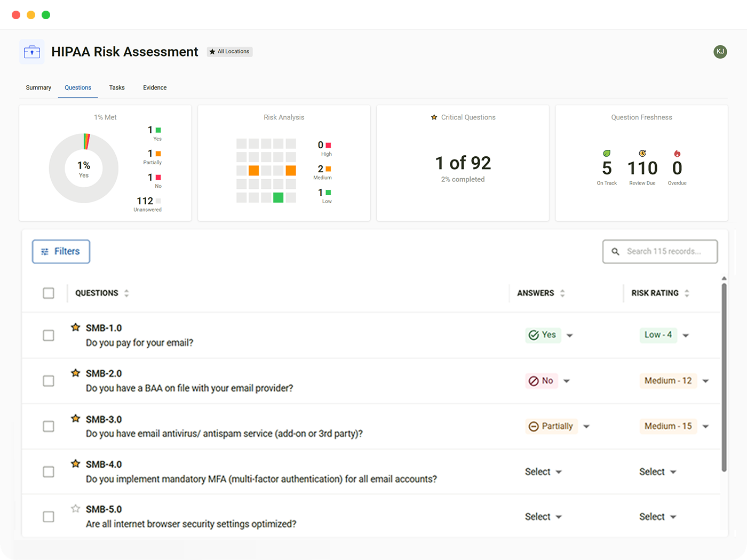Toggle the star on SMB-5.0 question
The width and height of the screenshot is (747, 560).
(76, 509)
